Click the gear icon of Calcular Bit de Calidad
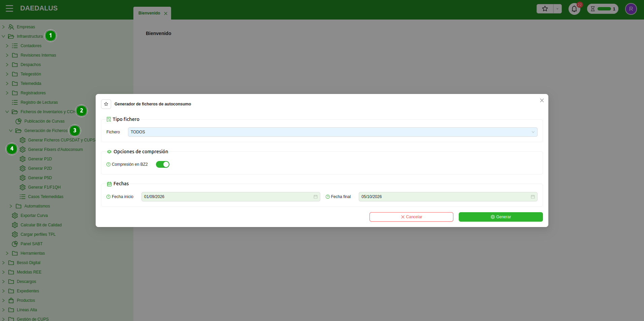644x321 pixels. (x=15, y=225)
